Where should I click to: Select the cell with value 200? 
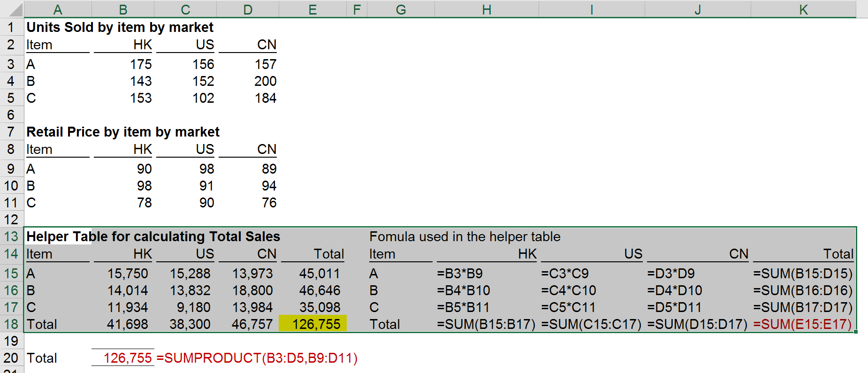pos(265,81)
